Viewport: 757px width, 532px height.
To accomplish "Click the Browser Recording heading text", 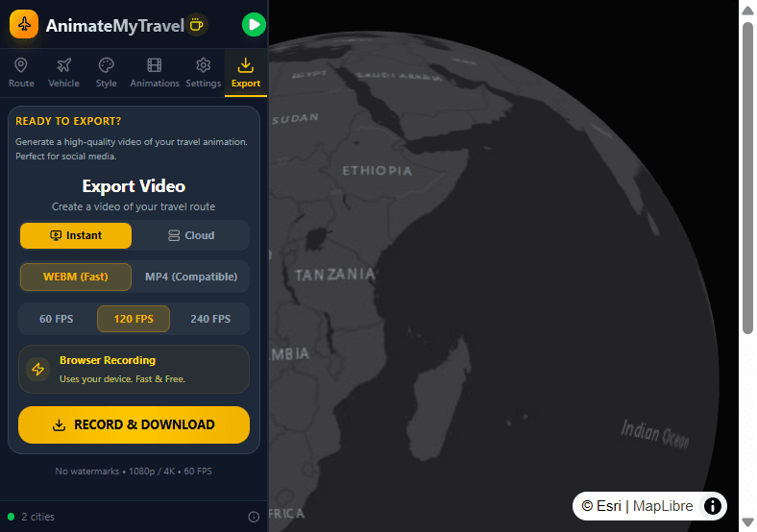I will tap(108, 360).
